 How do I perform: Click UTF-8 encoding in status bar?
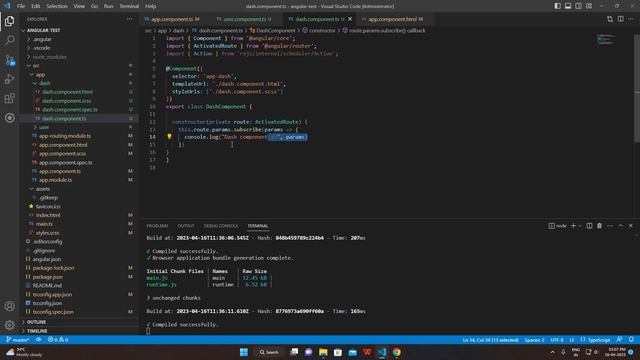(x=557, y=340)
